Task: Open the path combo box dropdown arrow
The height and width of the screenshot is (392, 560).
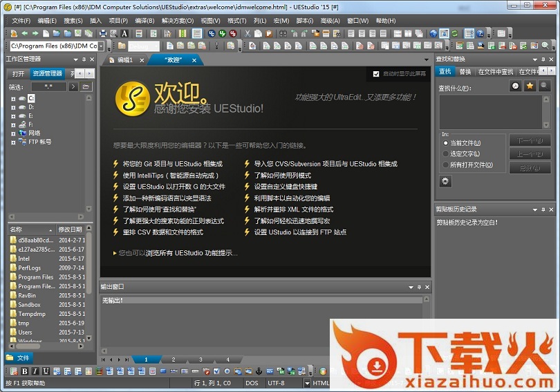Action: point(101,46)
